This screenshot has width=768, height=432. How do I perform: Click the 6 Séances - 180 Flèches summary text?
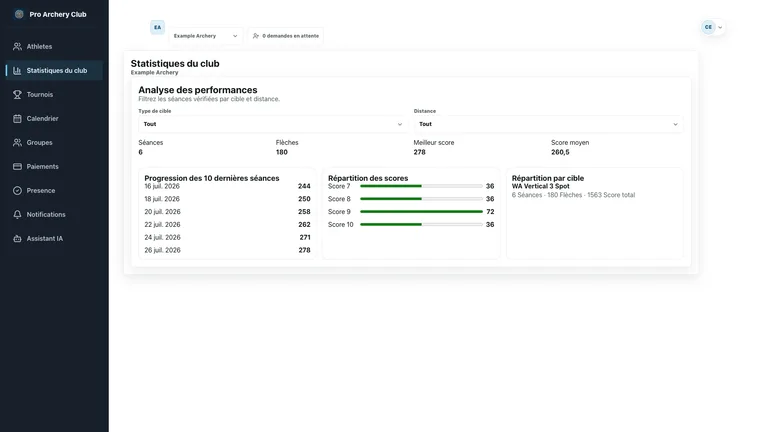pos(574,195)
